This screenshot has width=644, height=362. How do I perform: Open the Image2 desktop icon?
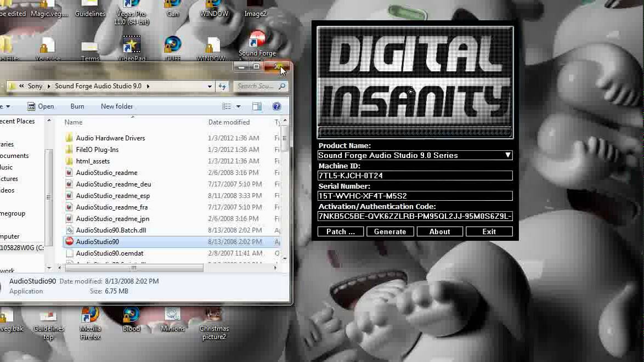tap(255, 9)
